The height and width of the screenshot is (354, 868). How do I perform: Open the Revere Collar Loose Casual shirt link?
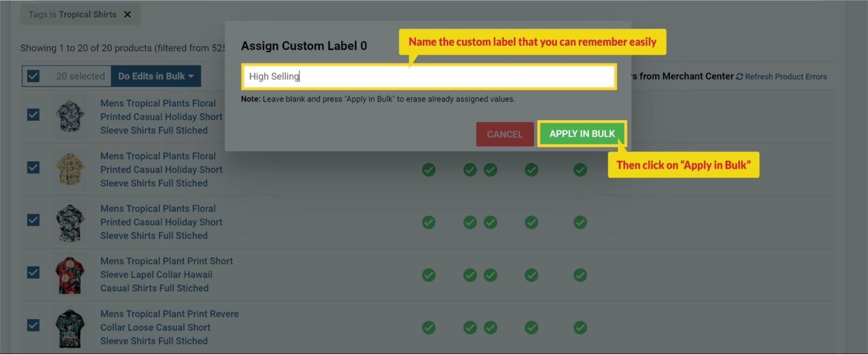tap(169, 327)
